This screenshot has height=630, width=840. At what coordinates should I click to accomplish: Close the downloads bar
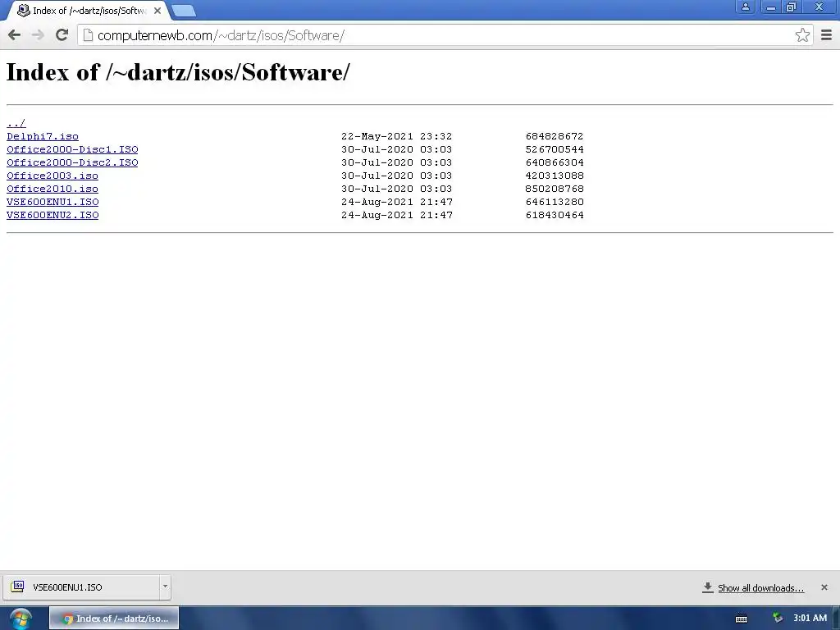point(824,587)
